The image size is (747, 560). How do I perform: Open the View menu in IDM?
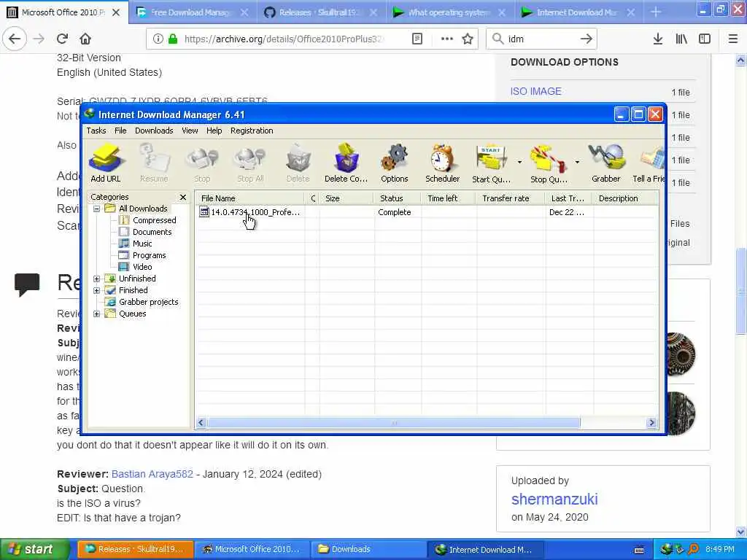(190, 131)
